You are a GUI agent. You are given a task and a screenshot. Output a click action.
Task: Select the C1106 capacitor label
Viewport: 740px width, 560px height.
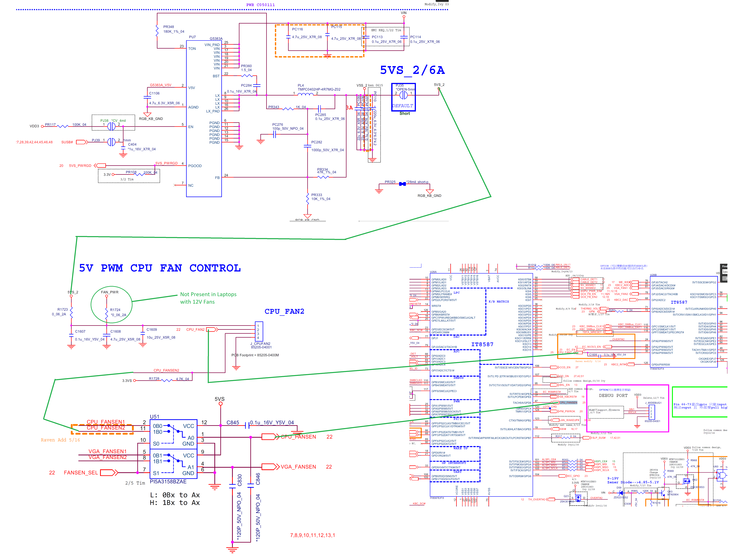click(154, 93)
